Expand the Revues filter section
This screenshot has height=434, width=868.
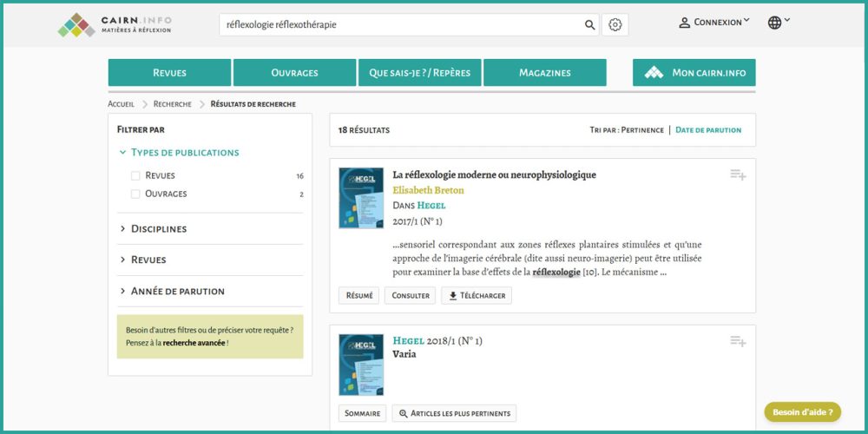[143, 260]
